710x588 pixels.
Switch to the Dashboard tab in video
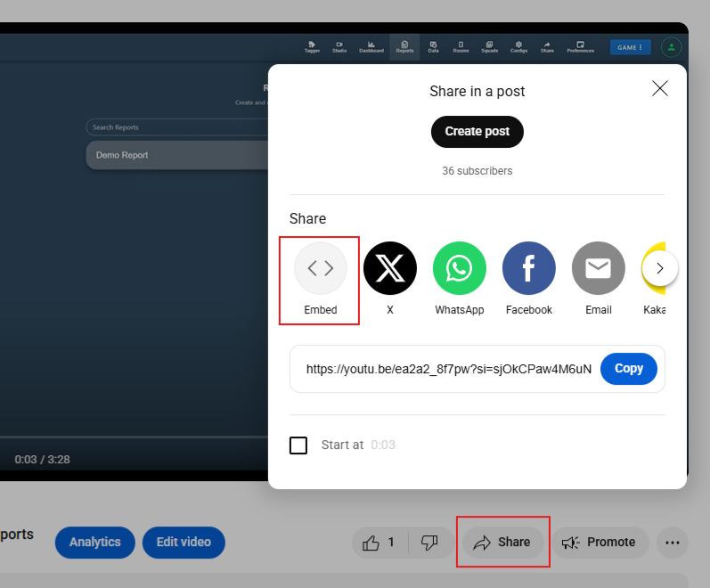click(371, 46)
